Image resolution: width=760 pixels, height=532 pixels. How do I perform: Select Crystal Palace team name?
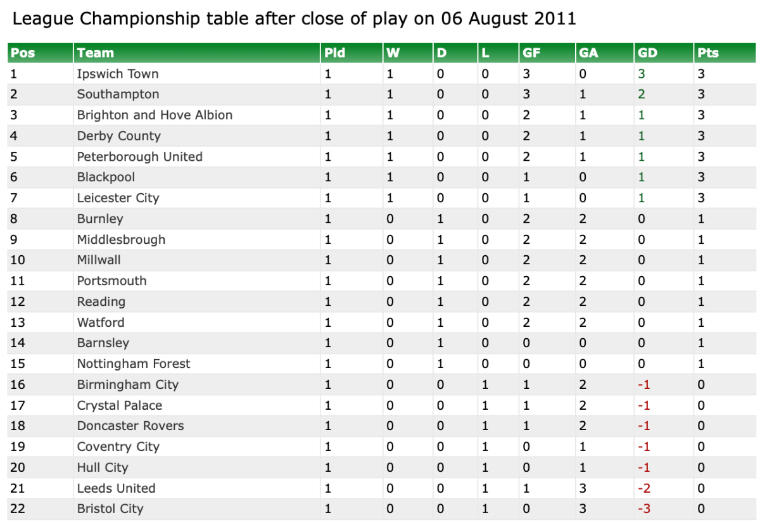coord(120,405)
